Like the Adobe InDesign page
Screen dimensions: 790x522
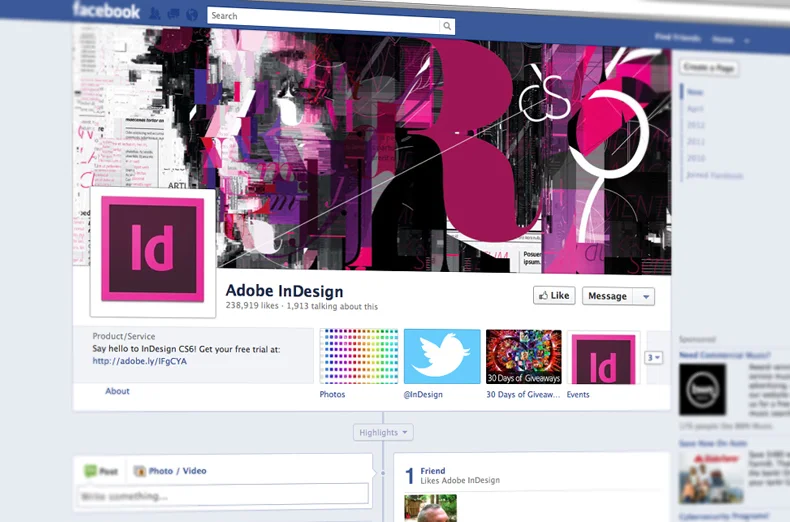554,296
